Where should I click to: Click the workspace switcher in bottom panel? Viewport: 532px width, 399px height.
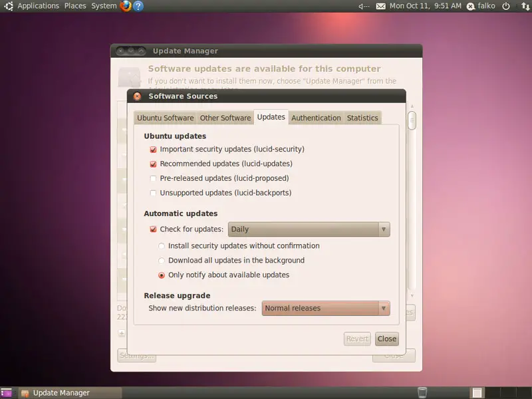point(501,392)
